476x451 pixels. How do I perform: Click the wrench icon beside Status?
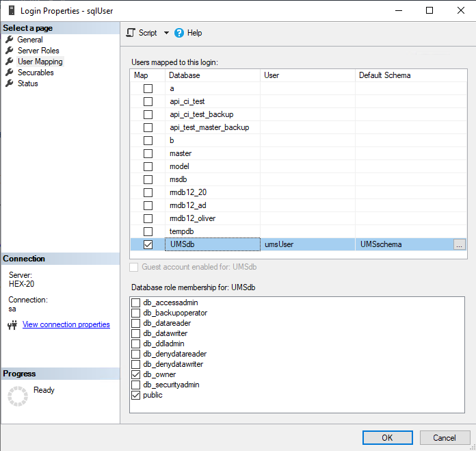tap(10, 83)
